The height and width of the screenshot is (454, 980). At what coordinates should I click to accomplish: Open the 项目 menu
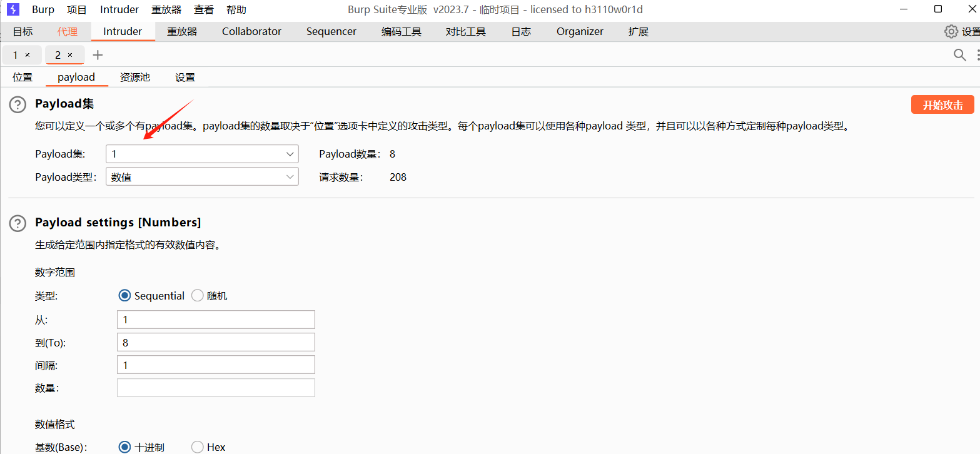[77, 9]
